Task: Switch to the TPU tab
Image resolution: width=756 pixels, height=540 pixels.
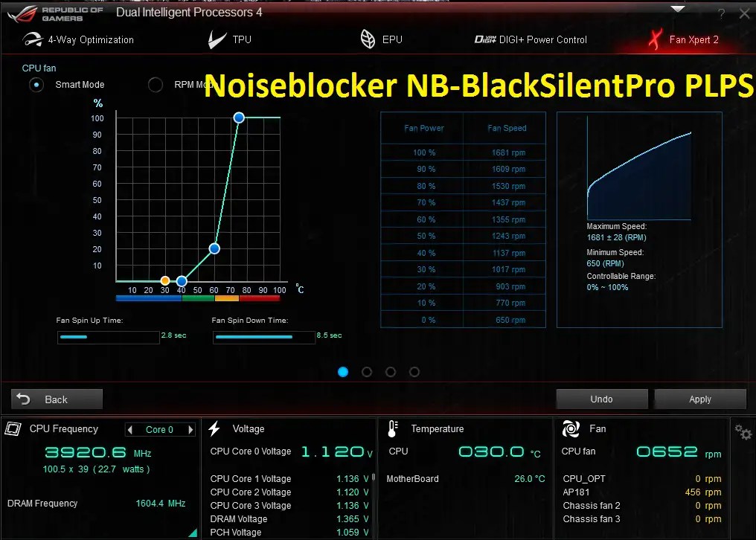Action: 230,39
